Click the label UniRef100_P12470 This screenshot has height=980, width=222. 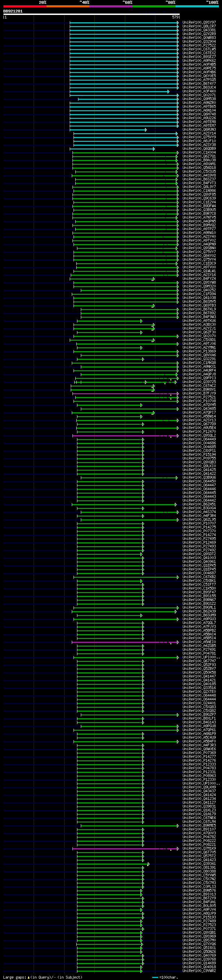click(199, 432)
